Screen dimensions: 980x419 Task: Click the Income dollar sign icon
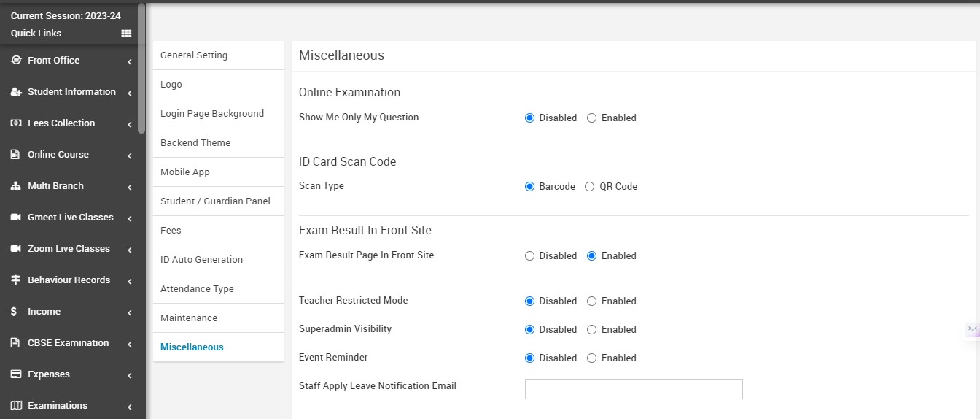tap(15, 312)
